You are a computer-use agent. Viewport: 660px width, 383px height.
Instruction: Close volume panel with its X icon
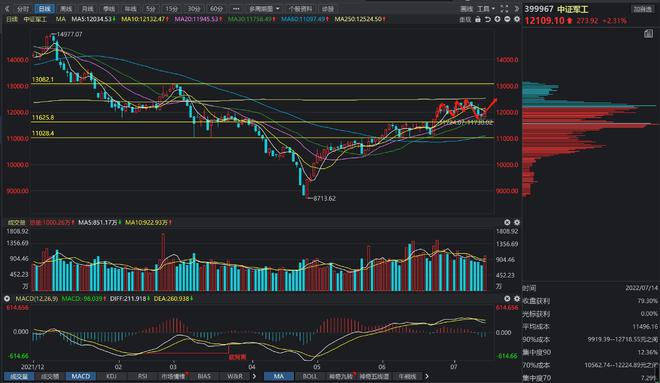[x=507, y=222]
